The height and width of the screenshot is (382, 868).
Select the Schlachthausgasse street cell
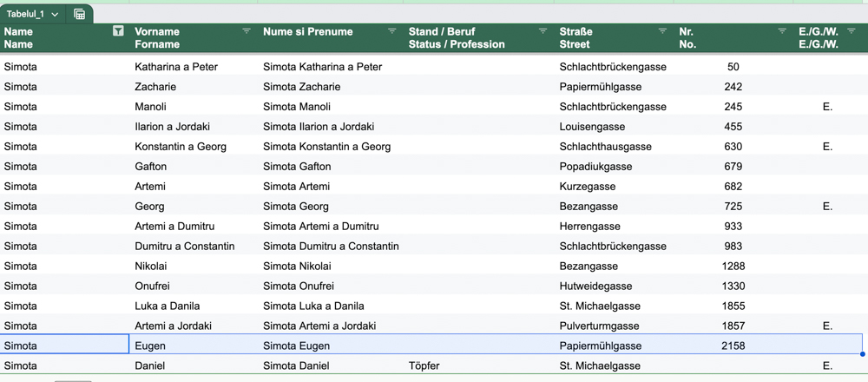[615, 147]
